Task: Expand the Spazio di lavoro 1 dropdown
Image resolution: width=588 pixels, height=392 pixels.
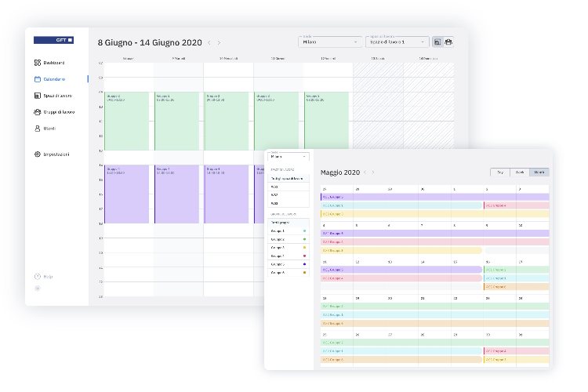Action: pyautogui.click(x=398, y=42)
